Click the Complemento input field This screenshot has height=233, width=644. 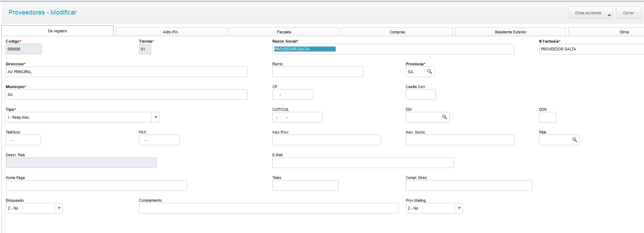click(268, 208)
